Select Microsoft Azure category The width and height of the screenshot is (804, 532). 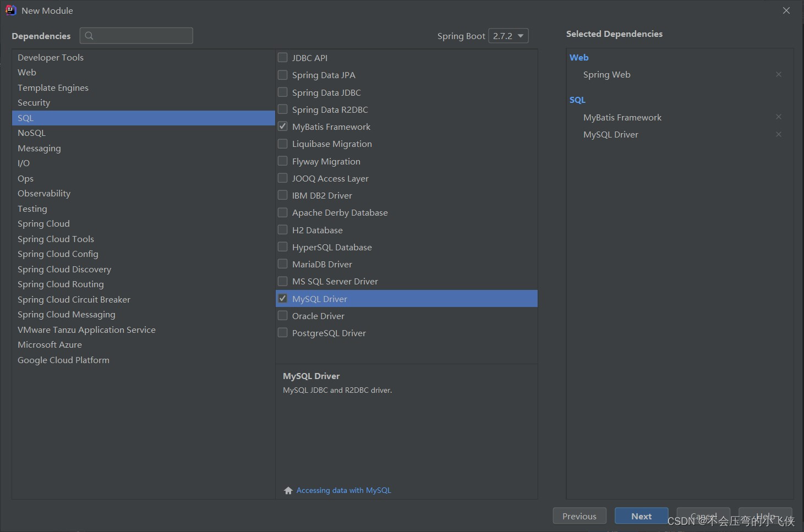[x=144, y=345]
